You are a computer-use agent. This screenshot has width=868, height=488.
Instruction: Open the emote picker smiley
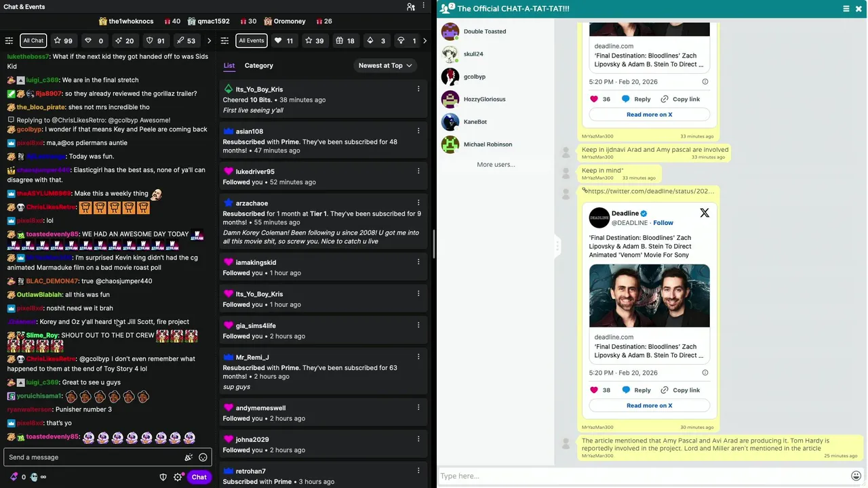pyautogui.click(x=203, y=457)
